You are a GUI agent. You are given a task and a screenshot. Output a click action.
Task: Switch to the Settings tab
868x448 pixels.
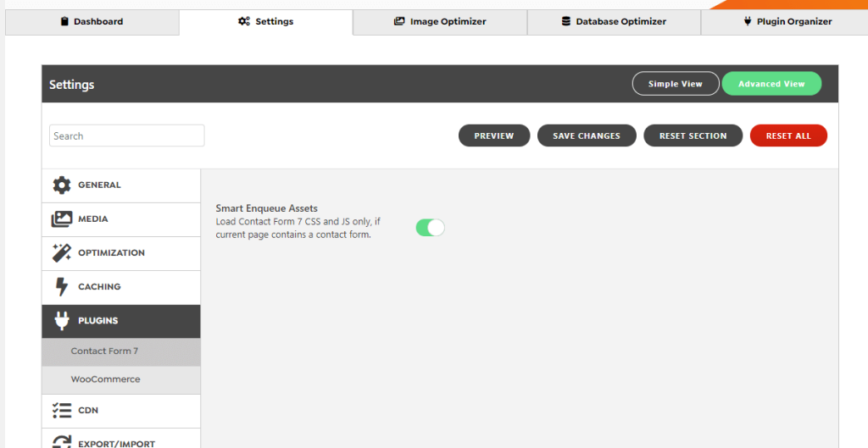pos(265,22)
